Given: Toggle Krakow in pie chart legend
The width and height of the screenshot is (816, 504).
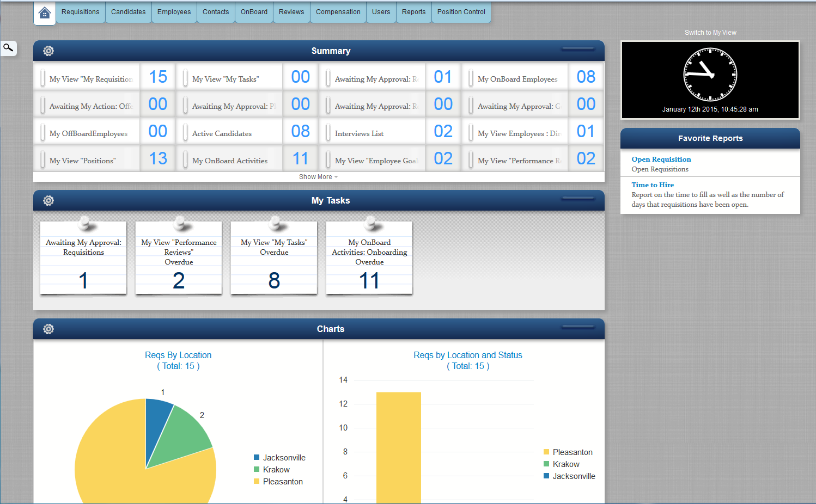Looking at the screenshot, I should (272, 470).
